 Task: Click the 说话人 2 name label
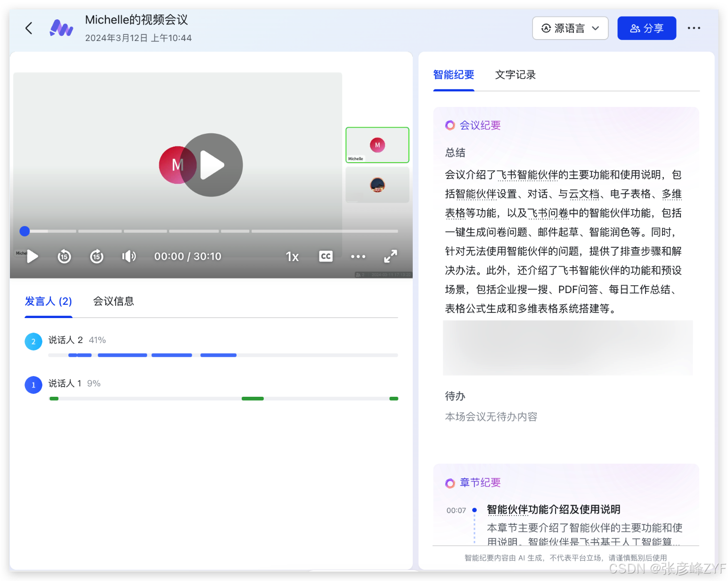click(x=65, y=340)
